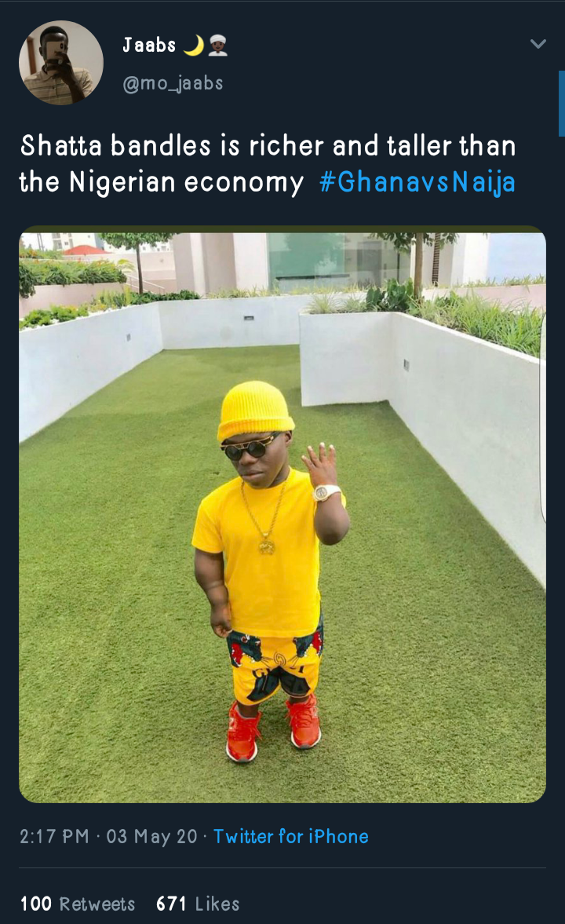Click the red sneakers in the photo
Viewport: 565px width, 924px height.
[273, 729]
